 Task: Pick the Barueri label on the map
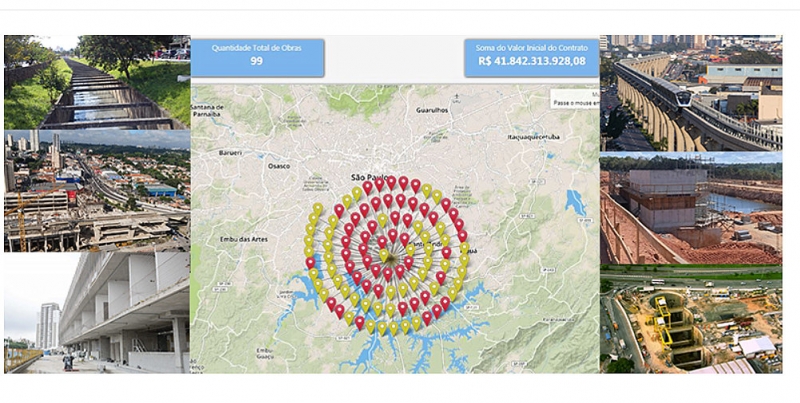pos(229,155)
